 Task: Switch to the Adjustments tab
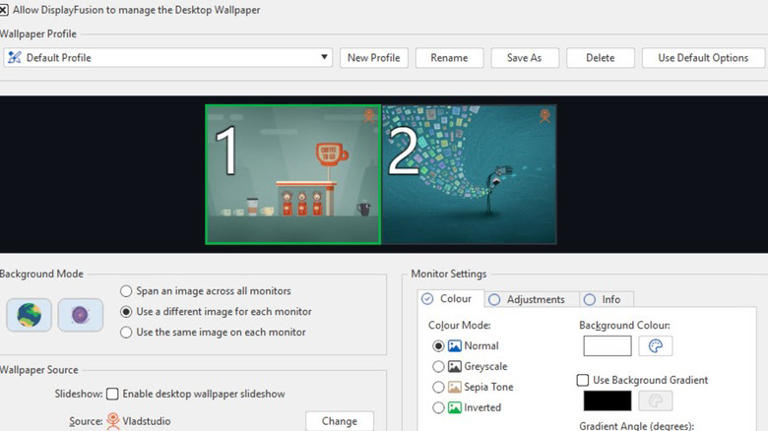531,299
